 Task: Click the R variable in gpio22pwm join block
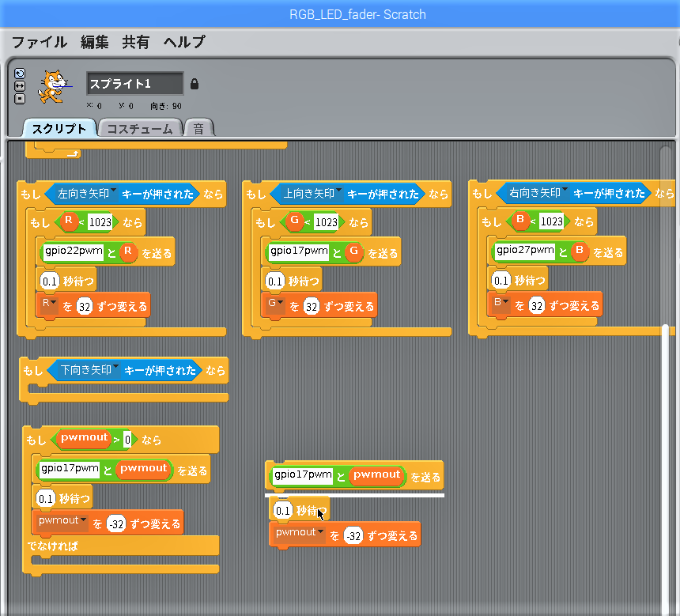point(127,251)
